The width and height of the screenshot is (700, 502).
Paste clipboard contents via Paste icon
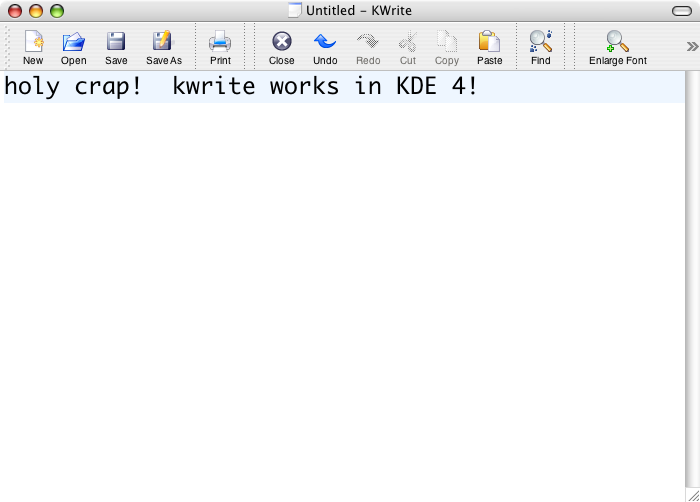489,47
